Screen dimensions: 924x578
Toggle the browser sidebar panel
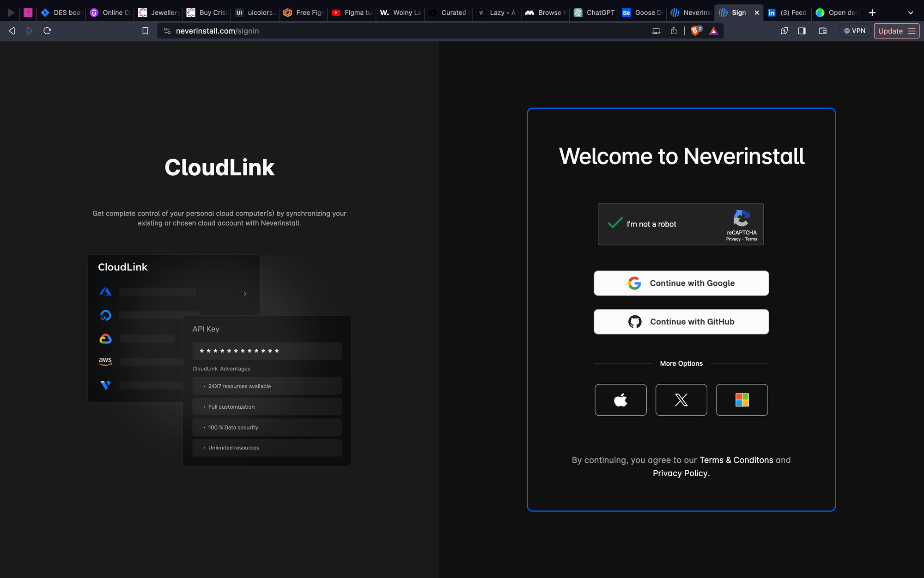click(802, 31)
